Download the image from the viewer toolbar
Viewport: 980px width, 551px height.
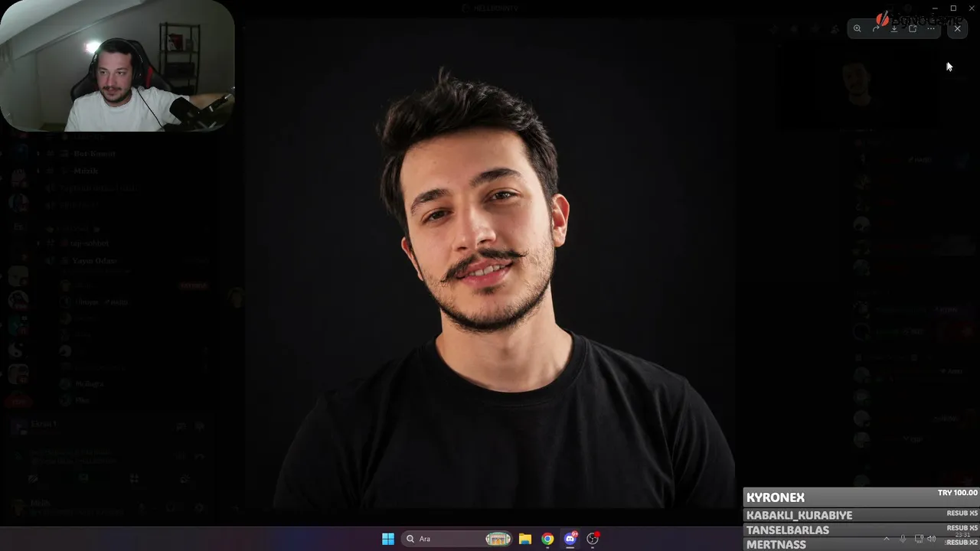[x=894, y=29]
